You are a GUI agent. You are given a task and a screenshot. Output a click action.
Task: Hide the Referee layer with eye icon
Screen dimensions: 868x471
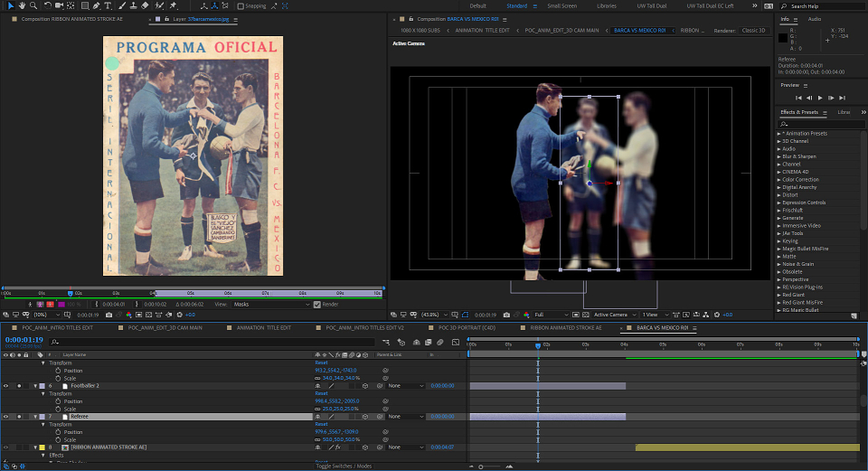click(6, 417)
